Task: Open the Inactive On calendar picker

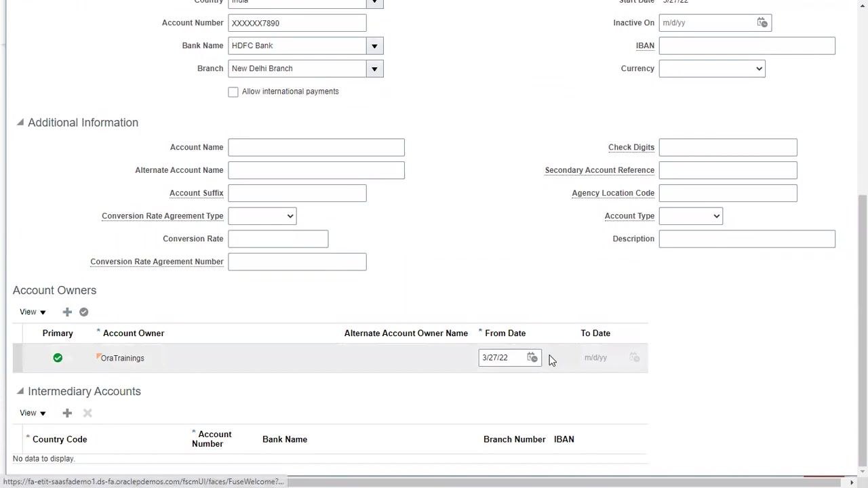Action: pyautogui.click(x=762, y=22)
